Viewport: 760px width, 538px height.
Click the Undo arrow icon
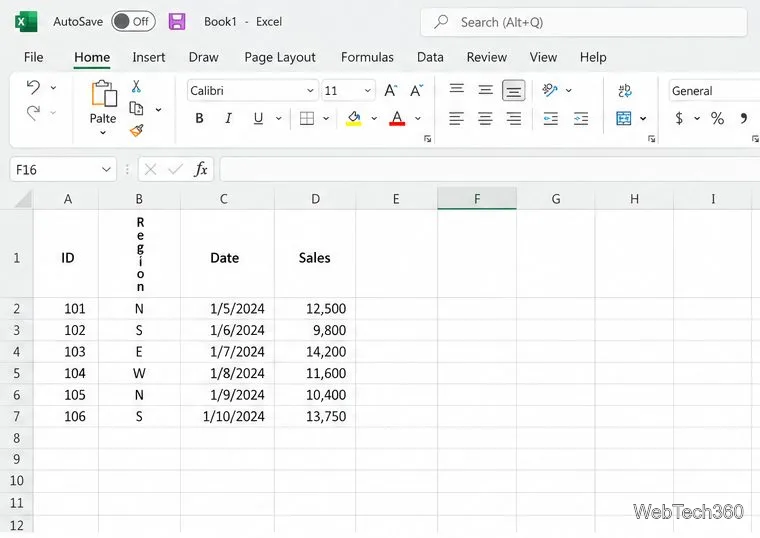click(x=33, y=87)
